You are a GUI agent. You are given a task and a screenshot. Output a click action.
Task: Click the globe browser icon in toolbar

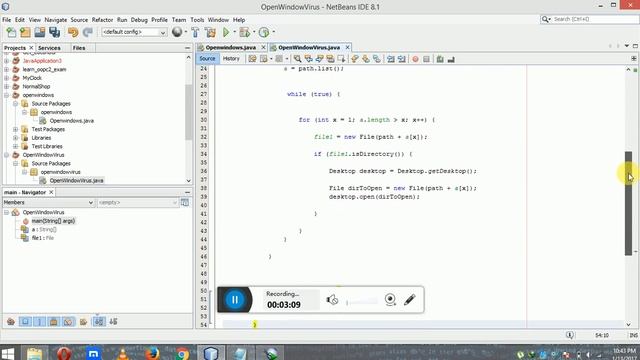click(x=177, y=32)
